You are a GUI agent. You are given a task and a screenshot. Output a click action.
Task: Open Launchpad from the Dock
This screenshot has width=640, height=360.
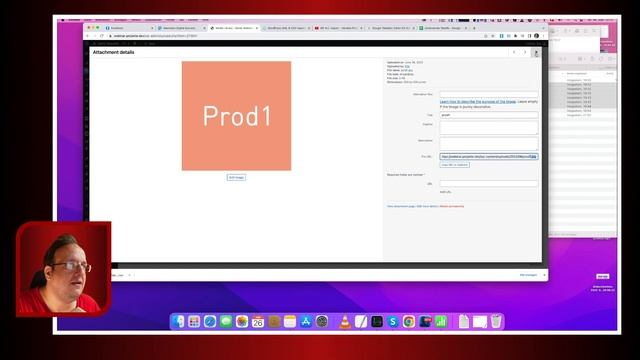click(194, 322)
